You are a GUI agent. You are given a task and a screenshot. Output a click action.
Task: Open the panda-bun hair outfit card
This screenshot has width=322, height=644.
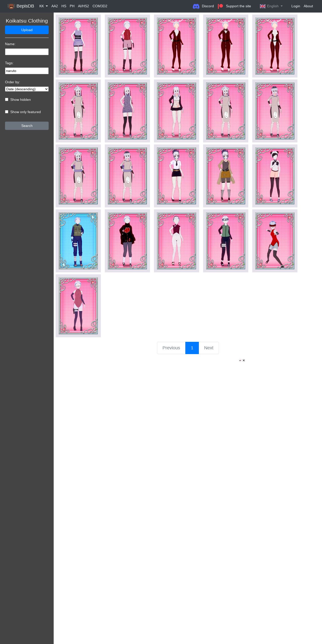[275, 176]
